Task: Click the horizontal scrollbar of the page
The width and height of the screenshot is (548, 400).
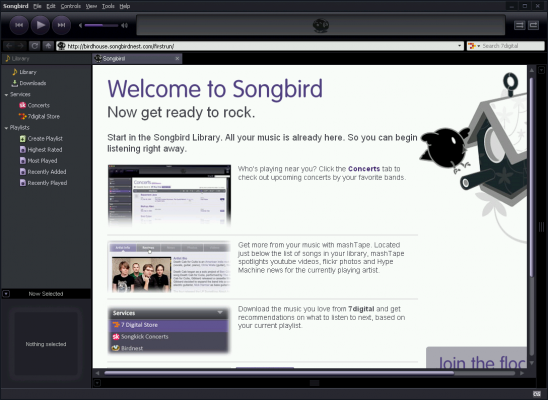Action: [x=279, y=373]
